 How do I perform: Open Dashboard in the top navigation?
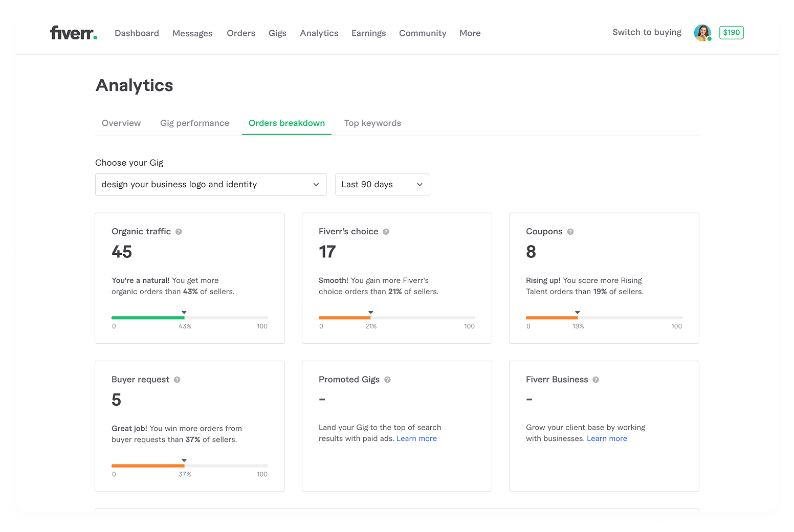click(x=137, y=33)
